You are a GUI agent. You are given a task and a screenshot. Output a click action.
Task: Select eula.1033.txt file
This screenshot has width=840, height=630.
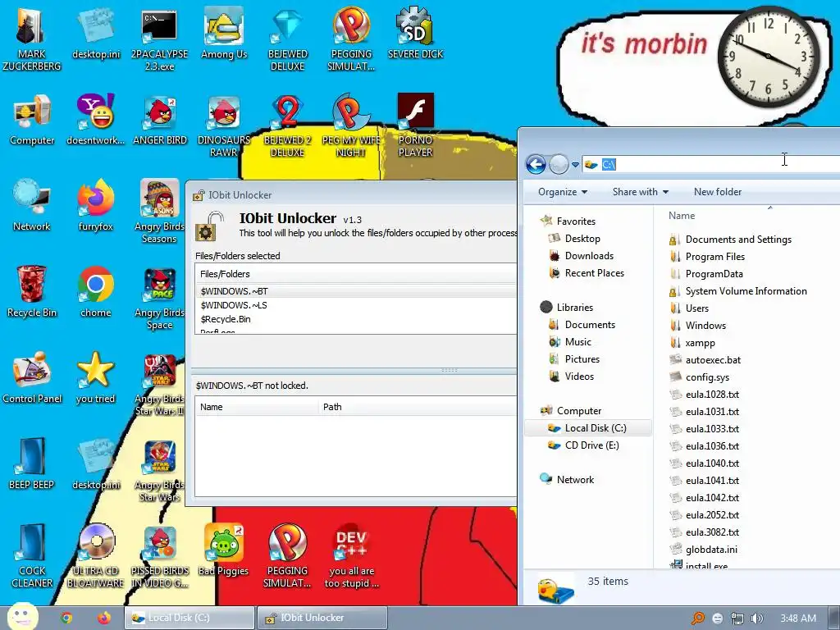712,428
